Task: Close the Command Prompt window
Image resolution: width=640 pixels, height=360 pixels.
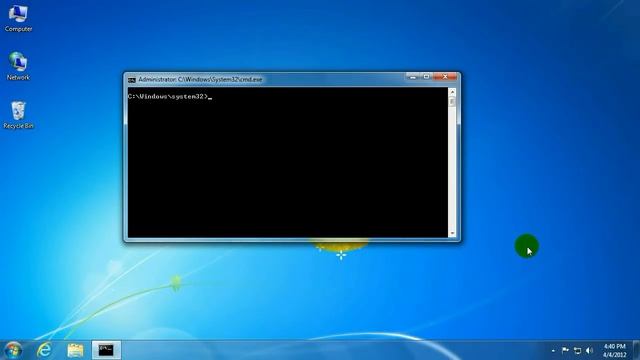Action: (445, 77)
